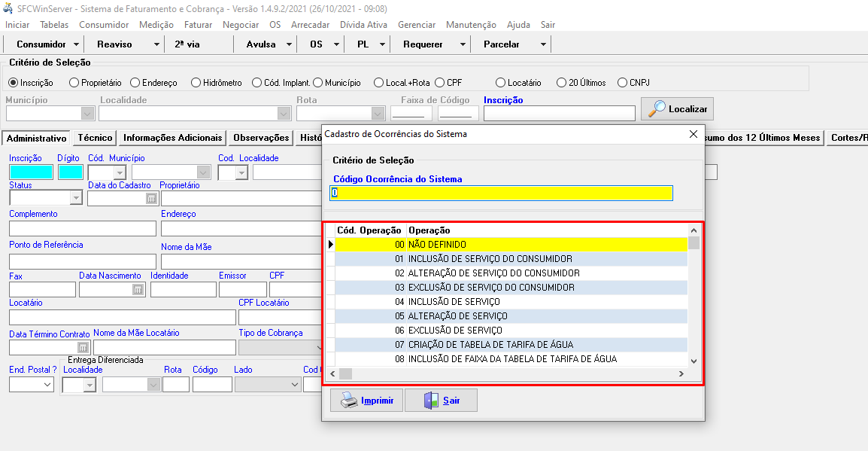
Task: Expand the Consumidor toolbar dropdown arrow
Action: pyautogui.click(x=77, y=44)
